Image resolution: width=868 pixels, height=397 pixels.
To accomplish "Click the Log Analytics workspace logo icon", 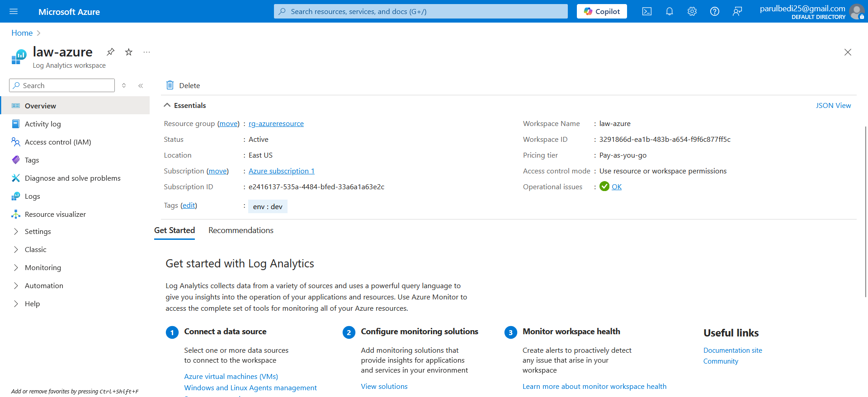I will (x=19, y=57).
